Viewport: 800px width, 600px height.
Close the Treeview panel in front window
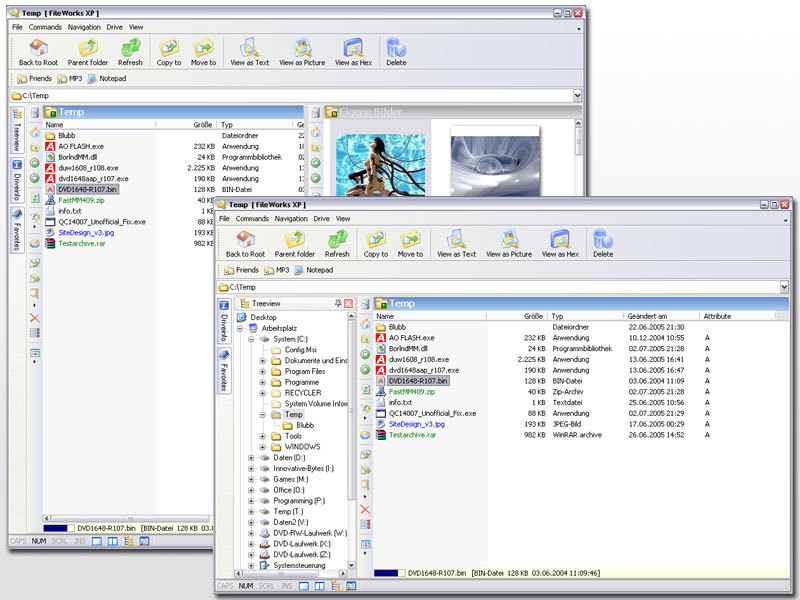pos(348,303)
